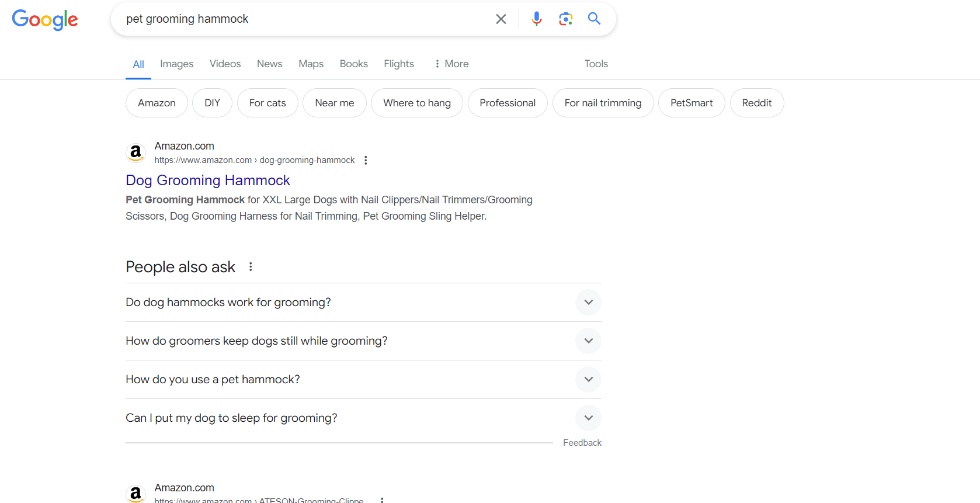Open the Maps tab
This screenshot has height=503, width=980.
pos(311,64)
